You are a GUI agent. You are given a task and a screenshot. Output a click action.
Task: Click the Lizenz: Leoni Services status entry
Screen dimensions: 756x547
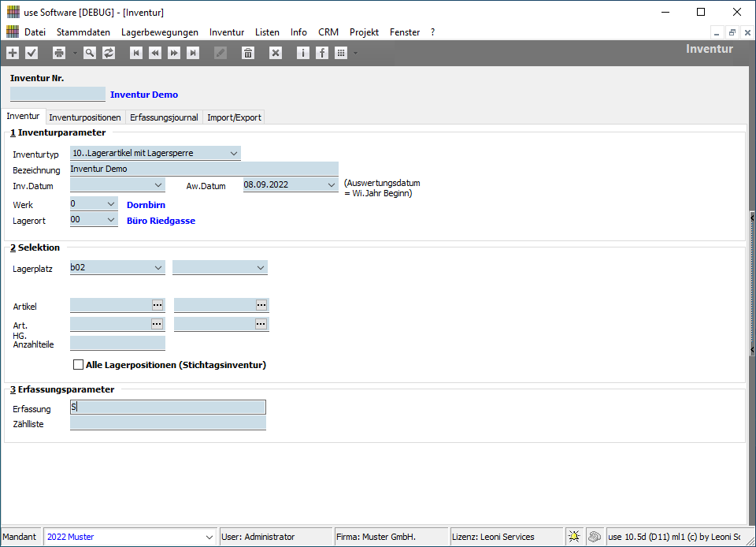click(x=506, y=537)
